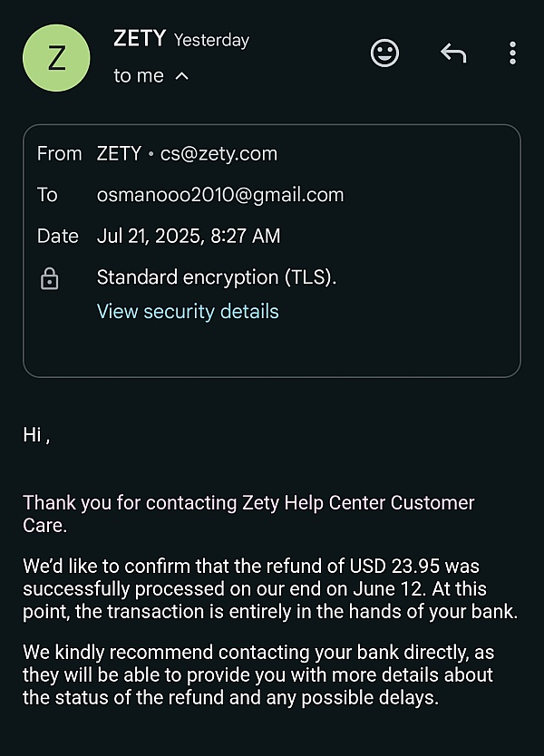Tap the "From" field label

[x=59, y=154]
